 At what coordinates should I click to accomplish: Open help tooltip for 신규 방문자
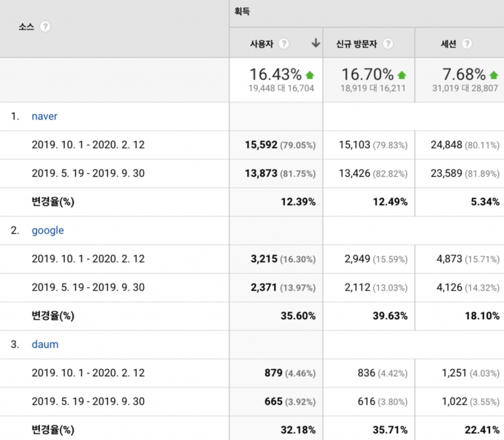tap(388, 44)
